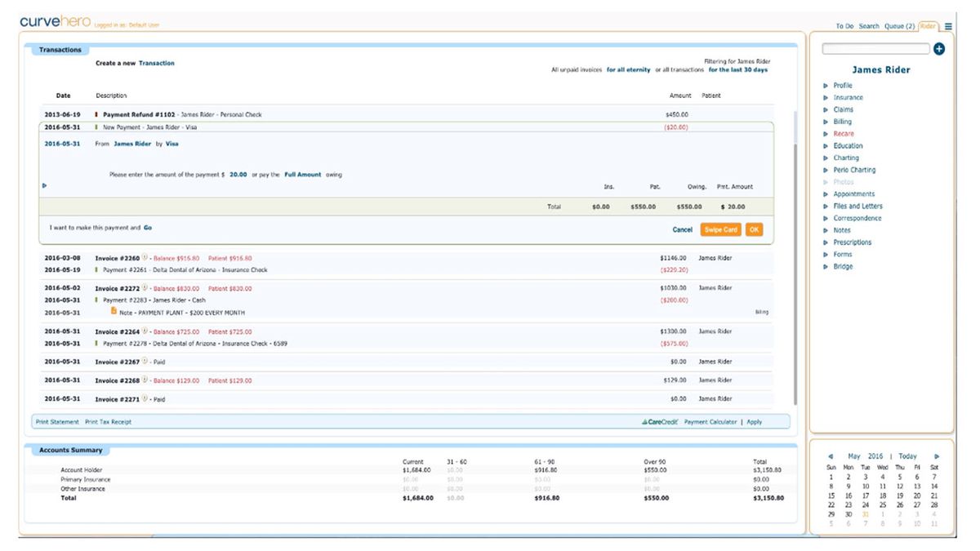Edit payment amount 20.00 field
The height and width of the screenshot is (551, 980).
click(x=238, y=175)
